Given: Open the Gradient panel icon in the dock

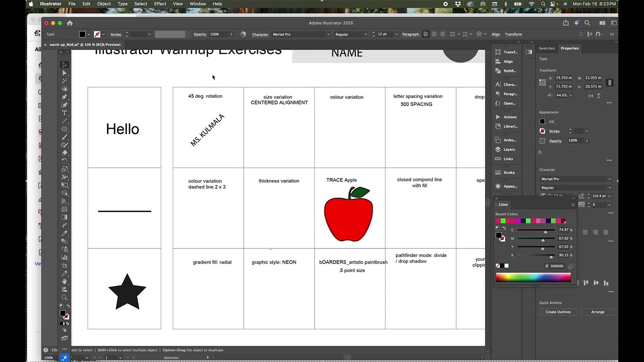Looking at the screenshot, I should point(529,52).
